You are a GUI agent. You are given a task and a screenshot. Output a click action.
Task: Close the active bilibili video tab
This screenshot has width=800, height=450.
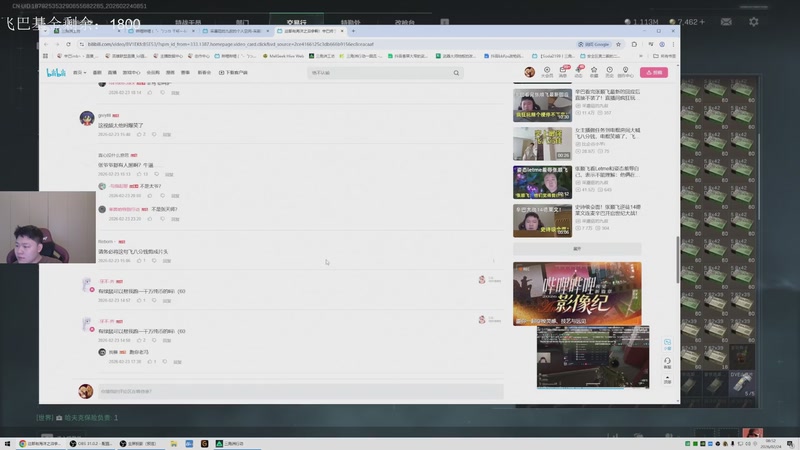[x=342, y=31]
